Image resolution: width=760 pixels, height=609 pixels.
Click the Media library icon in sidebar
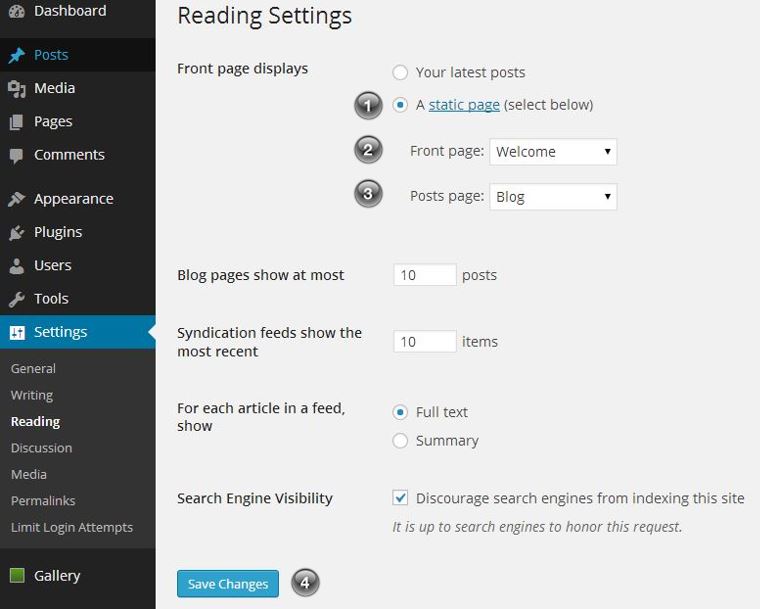coord(17,89)
